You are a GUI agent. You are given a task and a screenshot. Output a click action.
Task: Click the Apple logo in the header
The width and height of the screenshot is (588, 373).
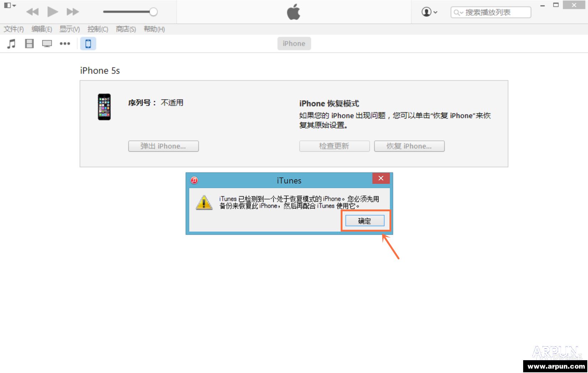pos(294,11)
